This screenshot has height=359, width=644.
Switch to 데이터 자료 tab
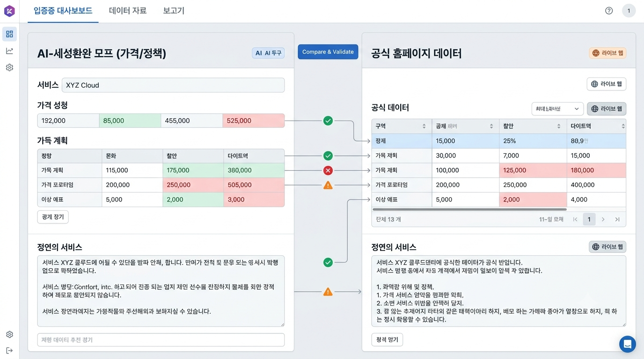(128, 11)
